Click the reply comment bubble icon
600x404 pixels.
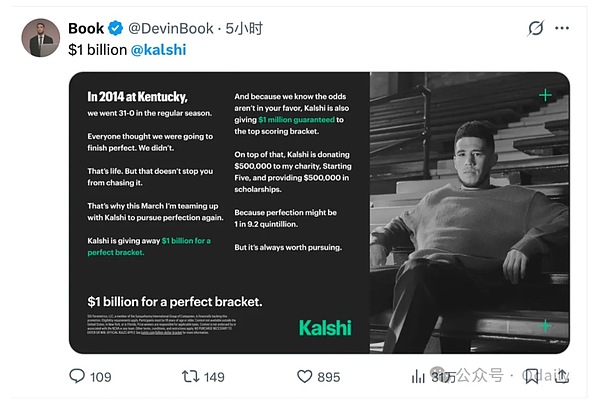[77, 376]
